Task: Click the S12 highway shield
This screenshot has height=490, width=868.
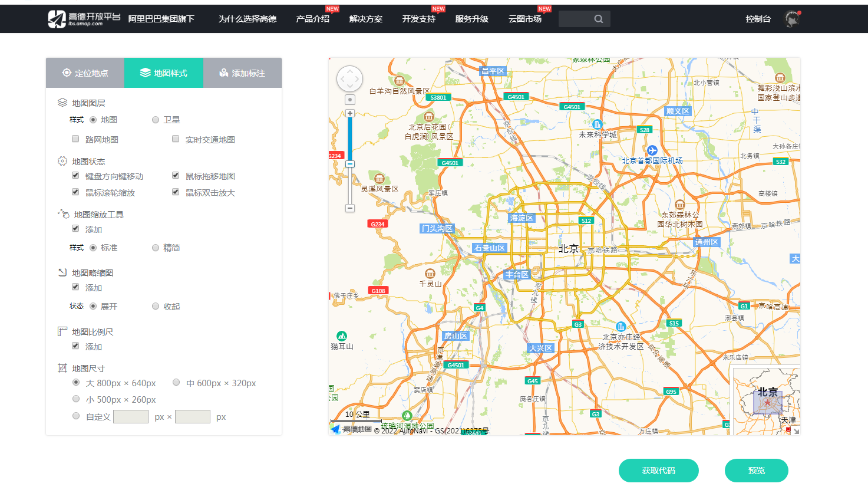Action: pyautogui.click(x=586, y=221)
